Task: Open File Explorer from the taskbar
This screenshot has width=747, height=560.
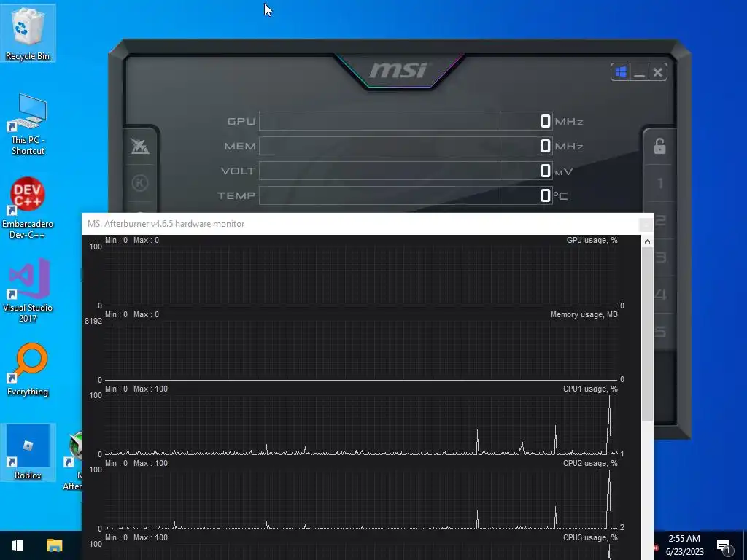Action: (x=54, y=545)
